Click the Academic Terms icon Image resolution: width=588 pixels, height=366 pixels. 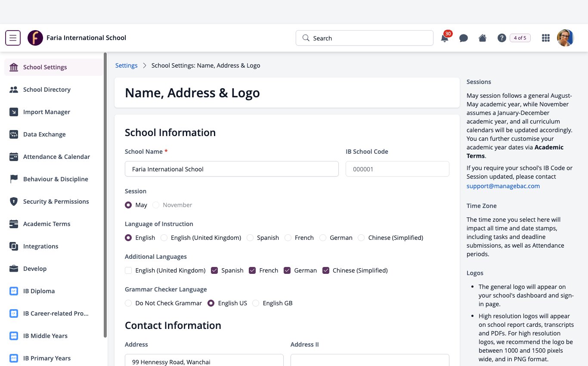(x=14, y=224)
